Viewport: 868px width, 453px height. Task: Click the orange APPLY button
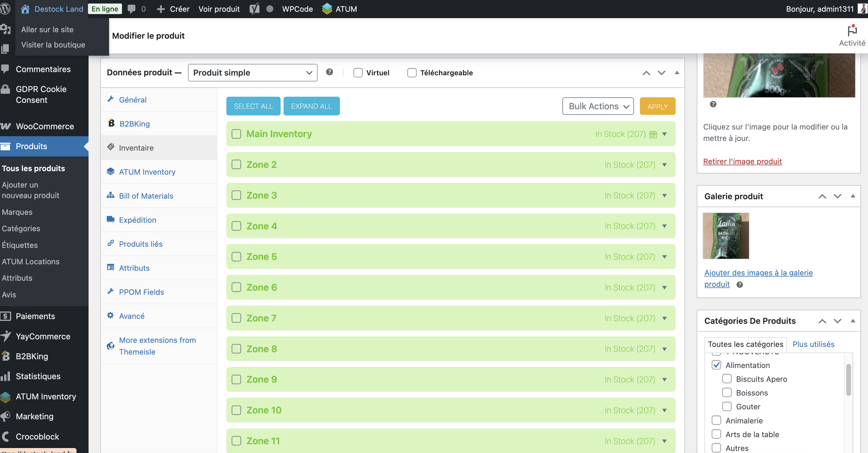pos(657,106)
